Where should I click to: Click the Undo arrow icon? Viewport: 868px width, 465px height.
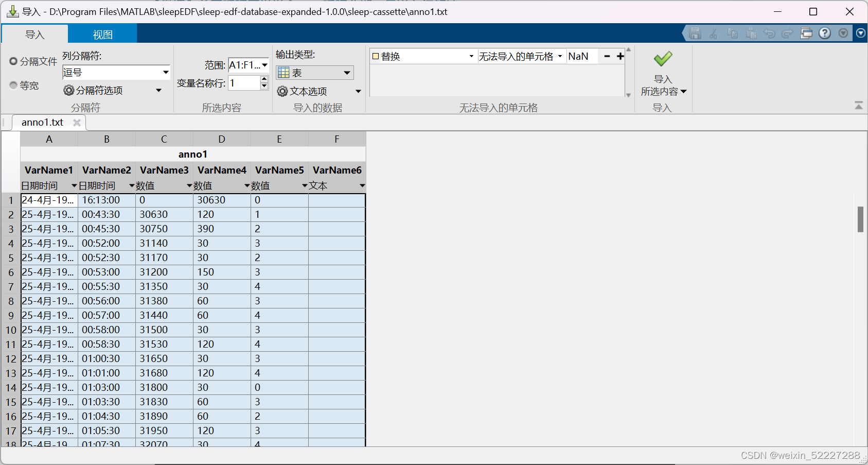pos(769,33)
